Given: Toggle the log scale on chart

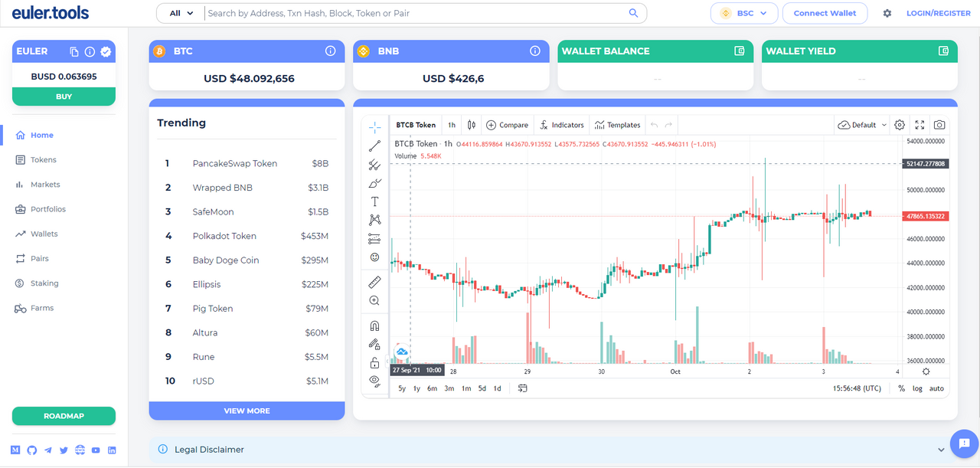Looking at the screenshot, I should (x=917, y=388).
